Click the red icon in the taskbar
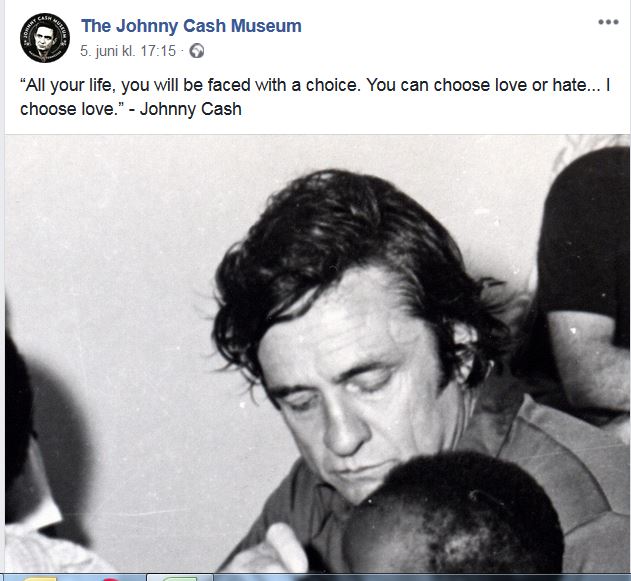 (x=110, y=579)
